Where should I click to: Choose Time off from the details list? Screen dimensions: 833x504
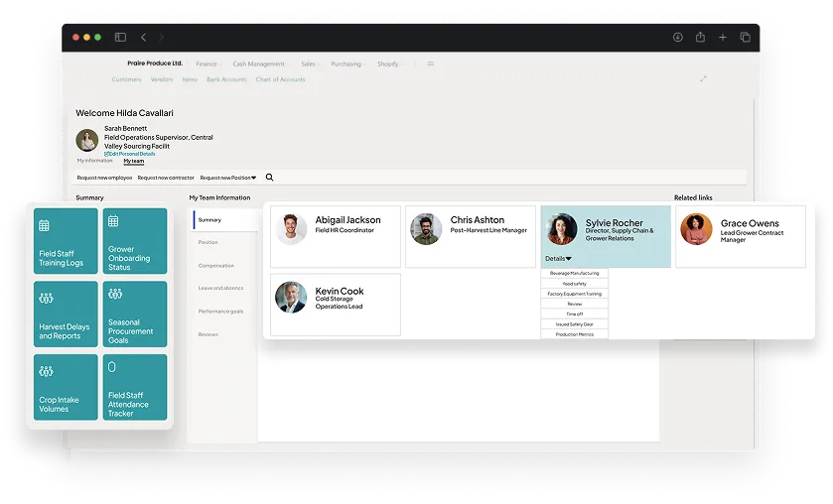(574, 314)
